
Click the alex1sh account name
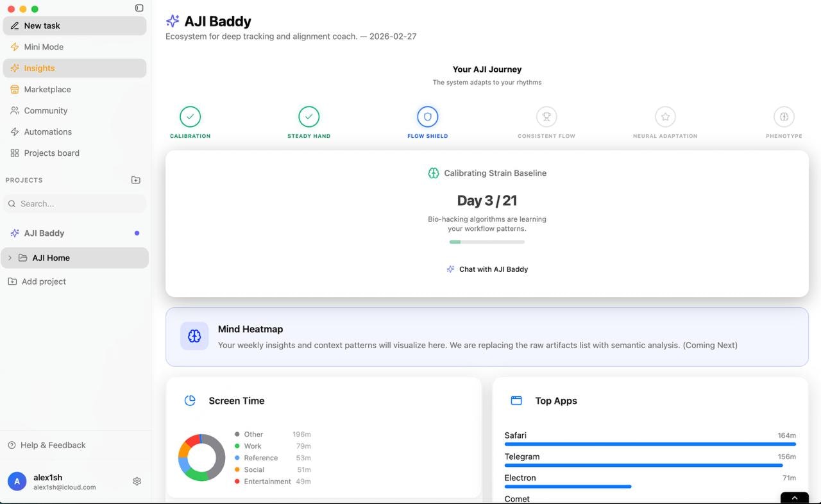point(48,477)
